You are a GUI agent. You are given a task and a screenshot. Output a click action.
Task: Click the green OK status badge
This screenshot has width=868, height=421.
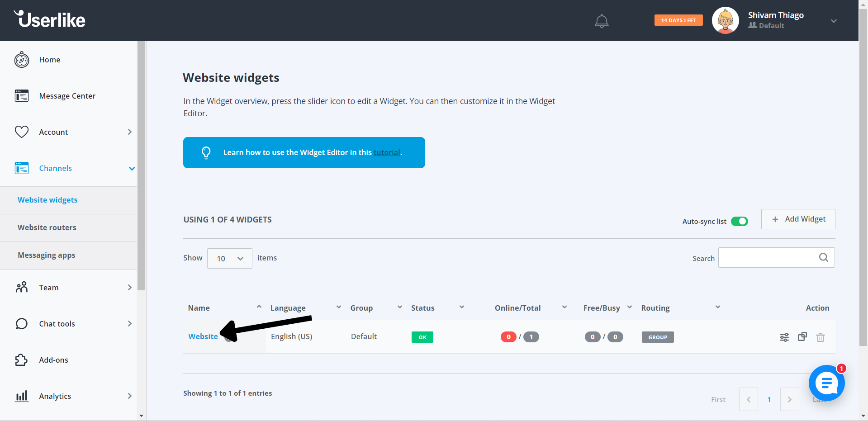(422, 337)
